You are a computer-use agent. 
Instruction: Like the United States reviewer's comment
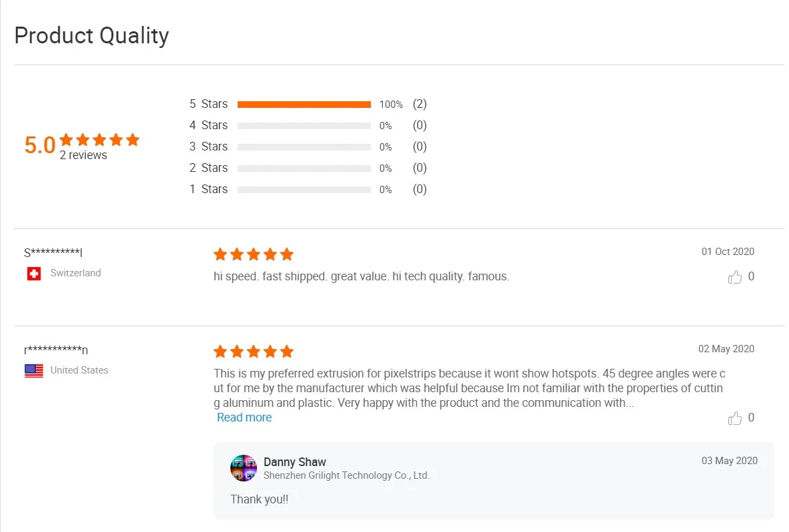coord(735,418)
